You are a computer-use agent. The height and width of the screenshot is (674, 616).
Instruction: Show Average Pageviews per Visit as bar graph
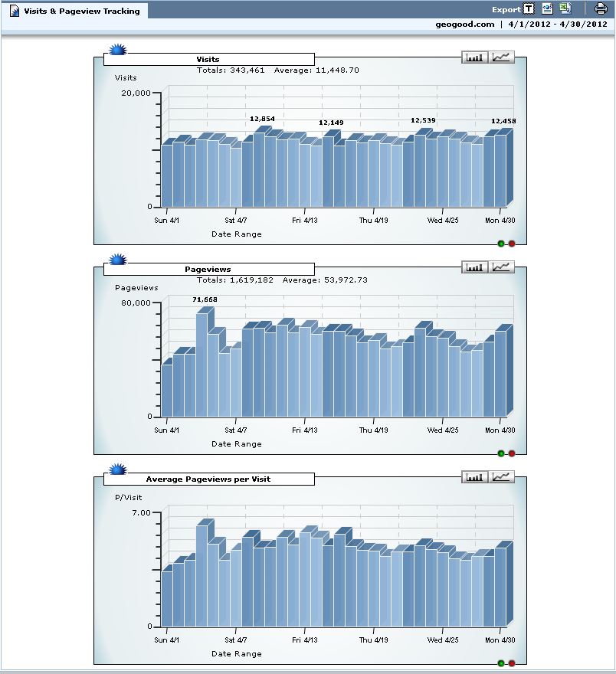point(475,477)
